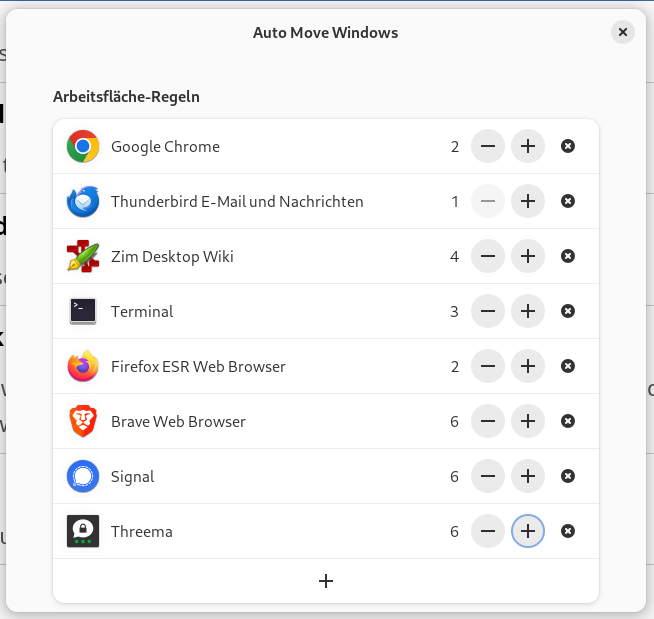Screen dimensions: 654x619
Task: Click the Terminal app icon
Action: point(83,312)
